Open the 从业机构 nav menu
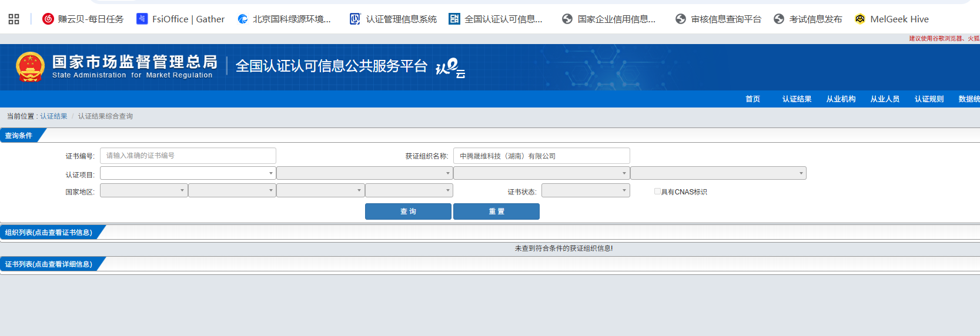 click(841, 99)
